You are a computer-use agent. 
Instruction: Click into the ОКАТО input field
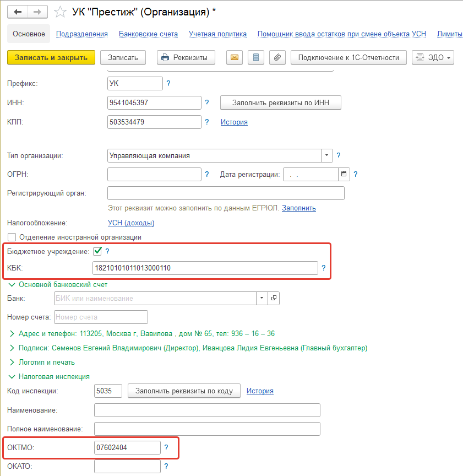pyautogui.click(x=127, y=466)
